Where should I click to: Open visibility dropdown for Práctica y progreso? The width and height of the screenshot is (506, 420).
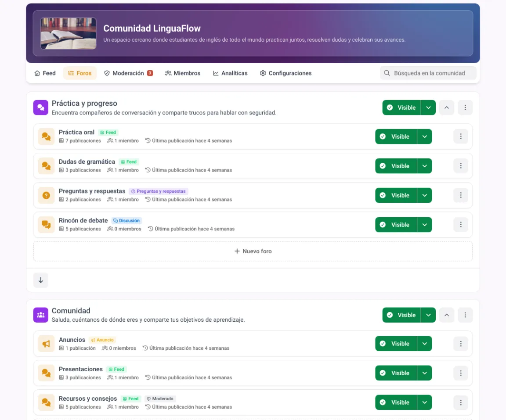(428, 108)
